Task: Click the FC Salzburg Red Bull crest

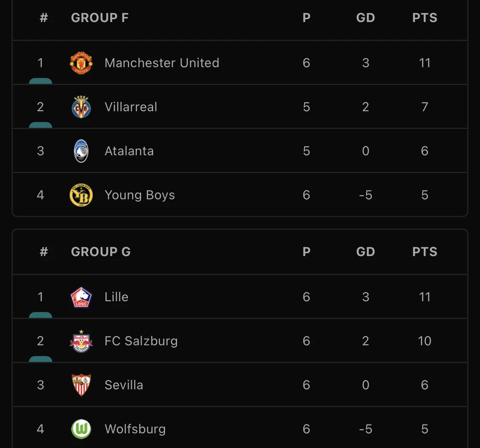Action: (x=81, y=341)
